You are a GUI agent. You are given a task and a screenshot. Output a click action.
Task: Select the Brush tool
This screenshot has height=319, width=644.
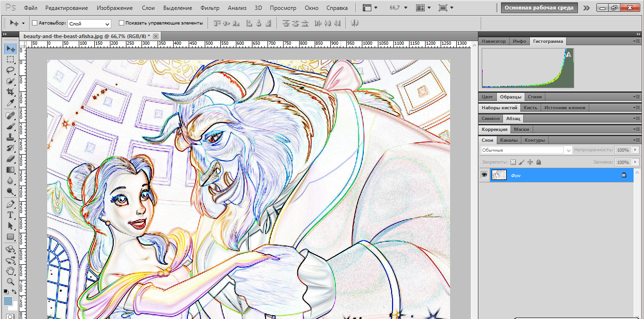pos(10,127)
